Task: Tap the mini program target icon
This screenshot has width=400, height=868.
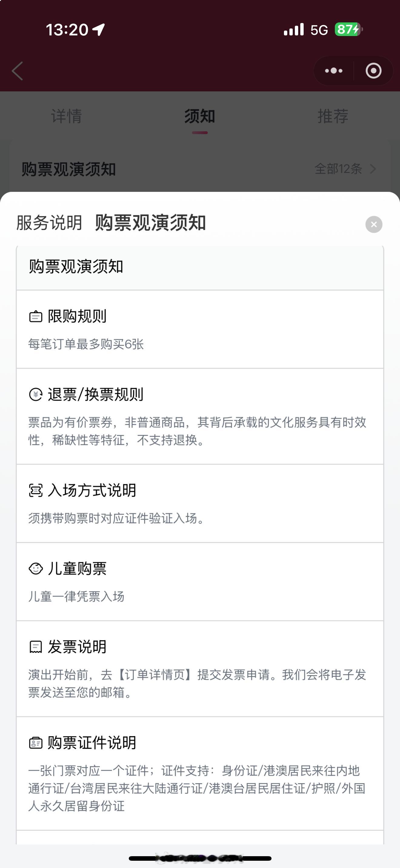Action: (x=373, y=71)
